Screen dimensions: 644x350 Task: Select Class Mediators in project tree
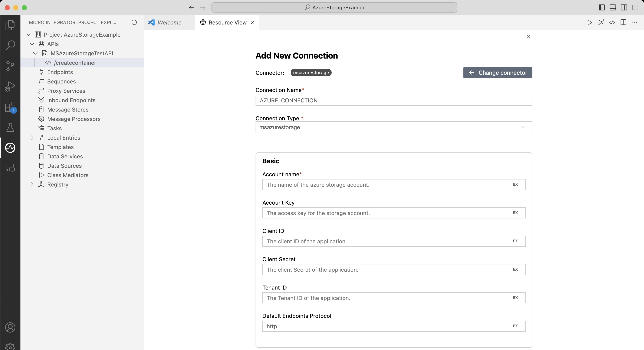tap(82, 175)
